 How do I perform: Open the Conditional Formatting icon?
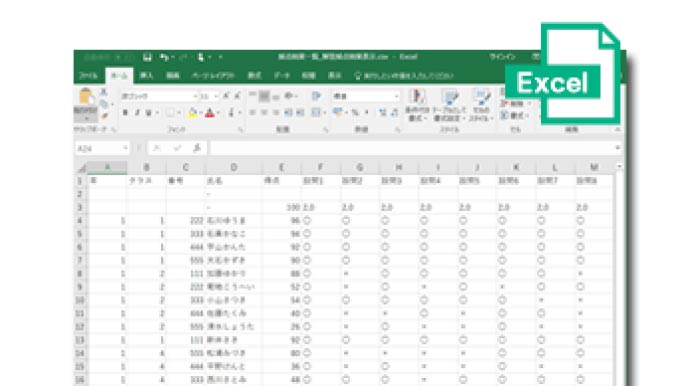pos(417,96)
